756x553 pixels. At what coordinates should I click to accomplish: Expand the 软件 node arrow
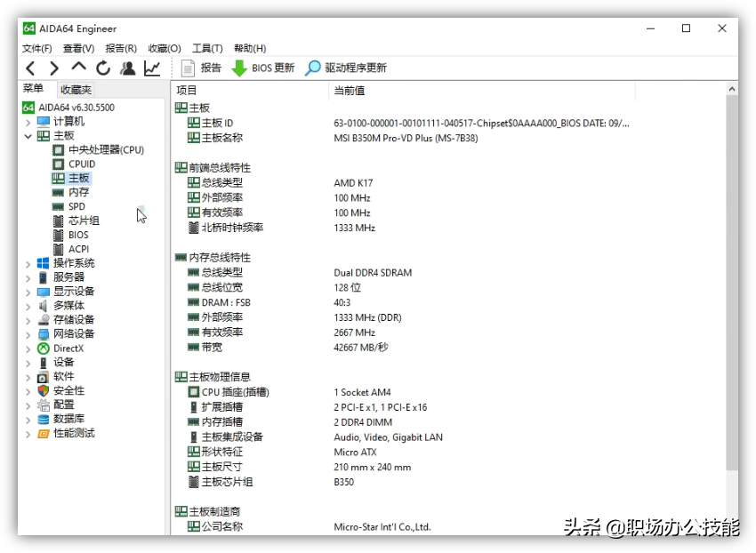coord(28,378)
